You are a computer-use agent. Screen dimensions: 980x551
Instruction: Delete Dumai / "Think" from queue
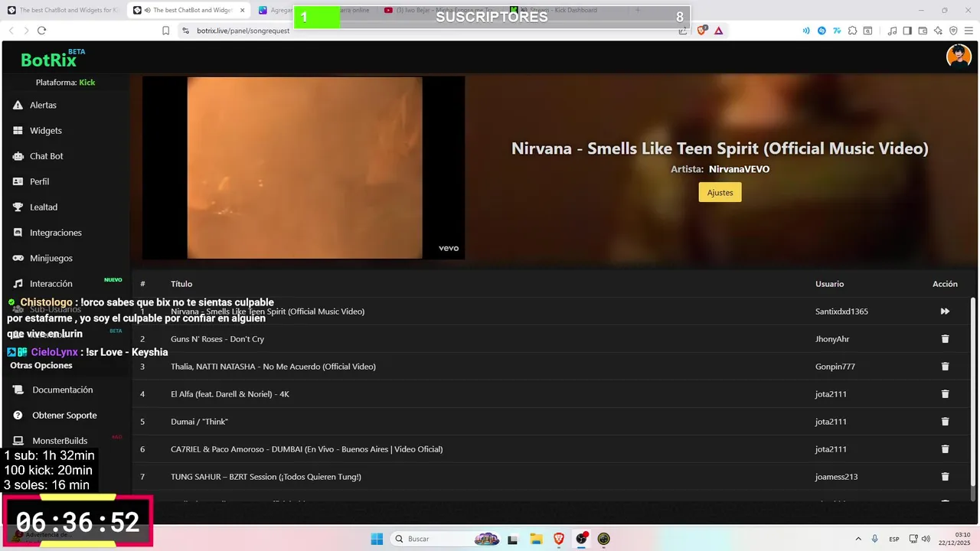tap(945, 422)
